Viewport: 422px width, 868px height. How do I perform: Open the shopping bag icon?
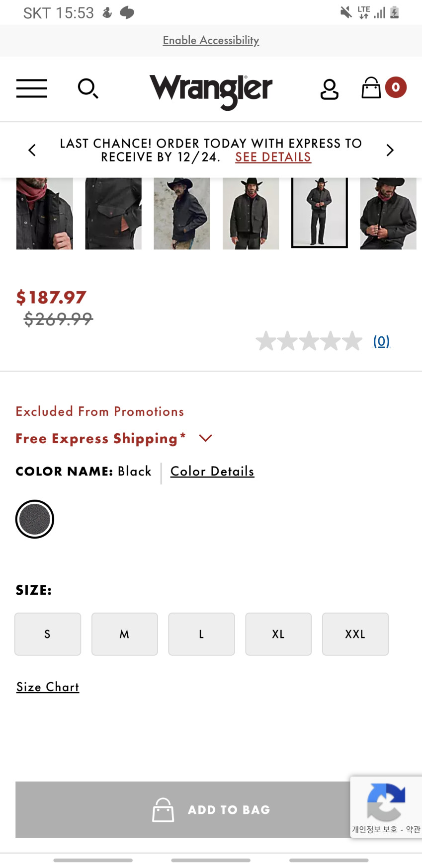point(371,88)
